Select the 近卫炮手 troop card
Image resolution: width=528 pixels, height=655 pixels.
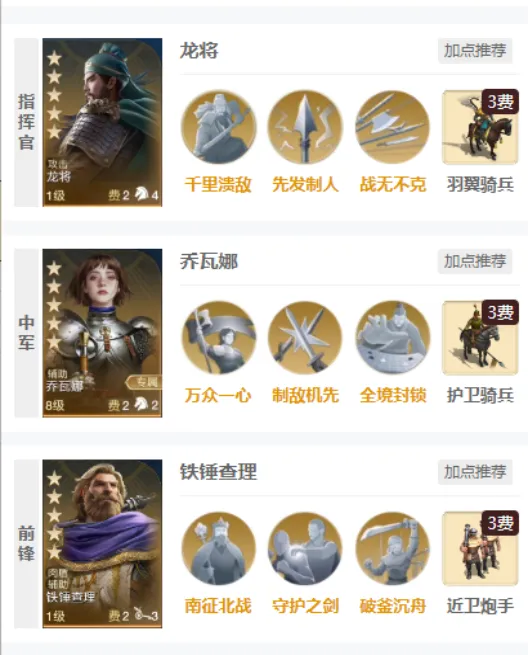(480, 548)
